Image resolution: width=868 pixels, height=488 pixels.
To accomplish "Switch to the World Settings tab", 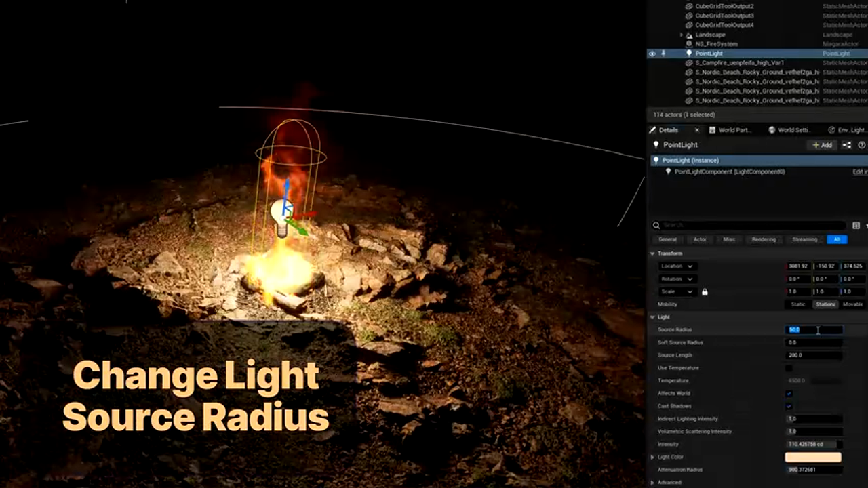I will coord(794,130).
